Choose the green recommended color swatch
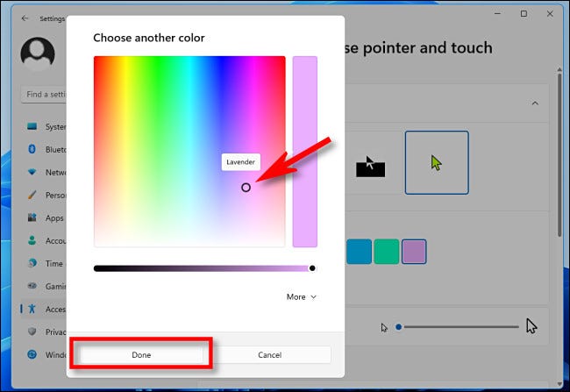 pyautogui.click(x=386, y=252)
